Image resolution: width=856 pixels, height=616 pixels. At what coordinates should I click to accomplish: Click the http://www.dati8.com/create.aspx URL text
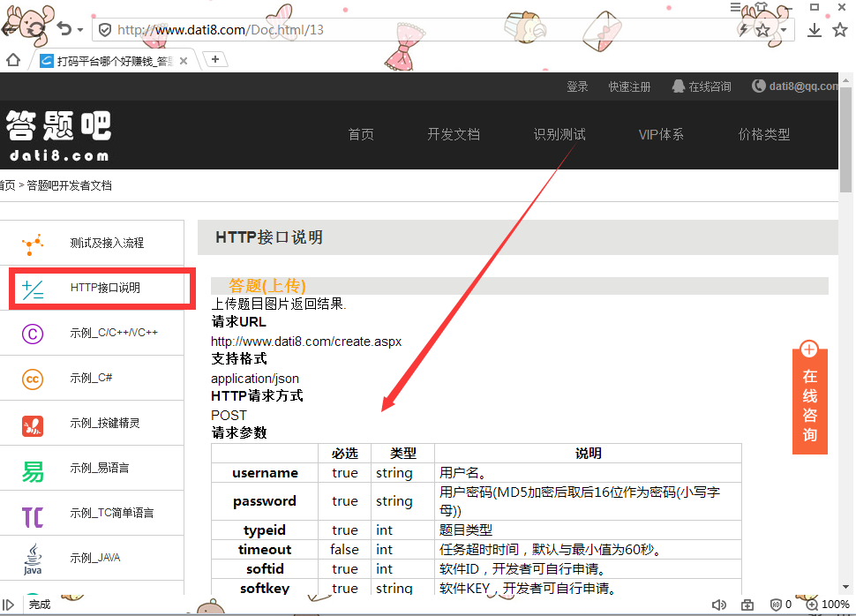306,342
